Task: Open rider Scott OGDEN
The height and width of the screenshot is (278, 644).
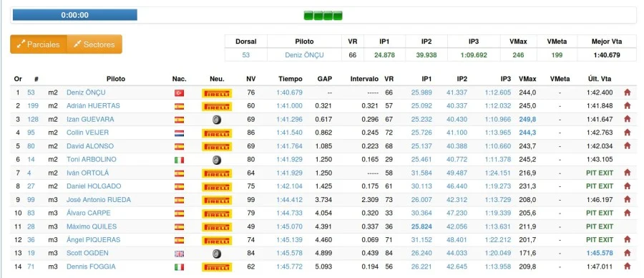Action: coord(87,253)
